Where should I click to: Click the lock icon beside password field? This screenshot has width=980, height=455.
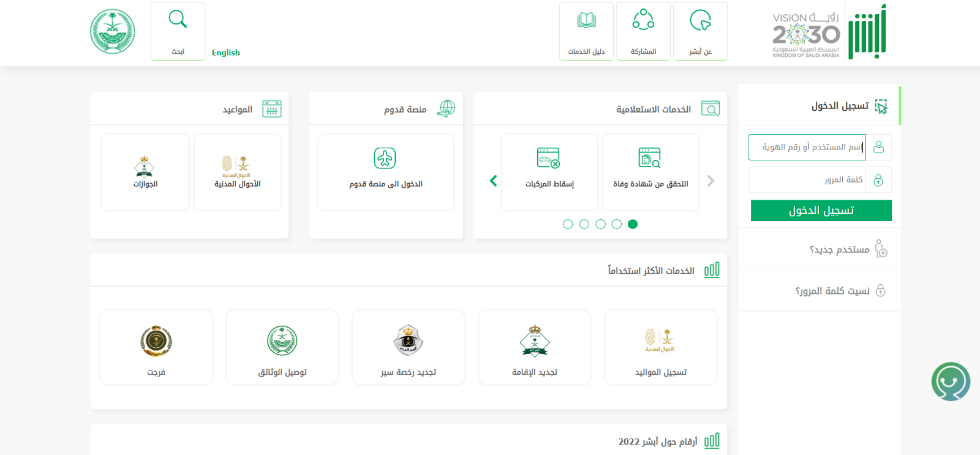[878, 180]
